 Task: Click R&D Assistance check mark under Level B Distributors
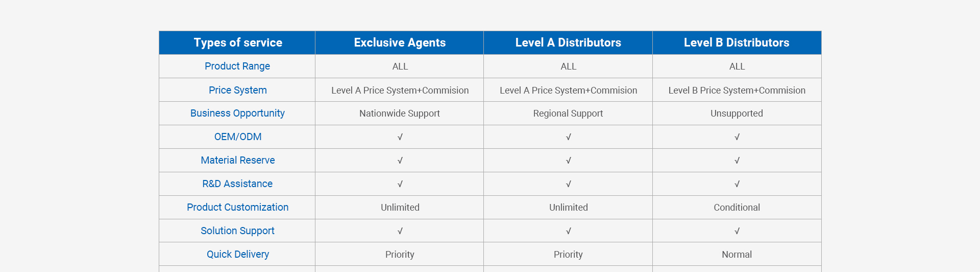click(737, 184)
